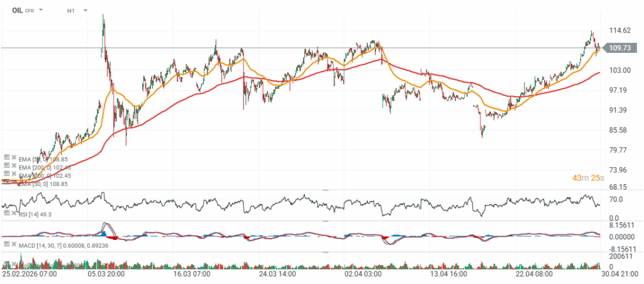Open the RSI [14] settings icon

(6, 212)
